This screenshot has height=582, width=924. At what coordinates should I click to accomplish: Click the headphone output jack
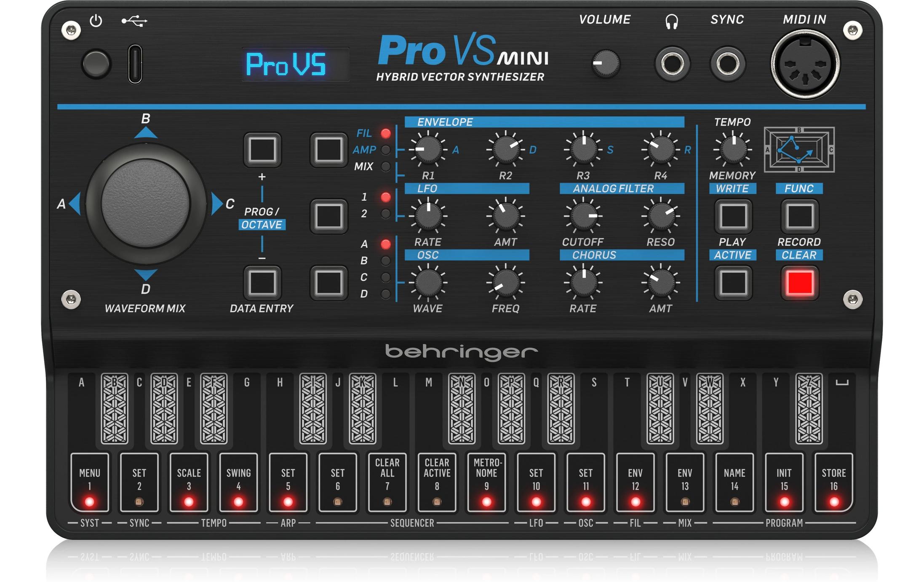click(x=672, y=64)
